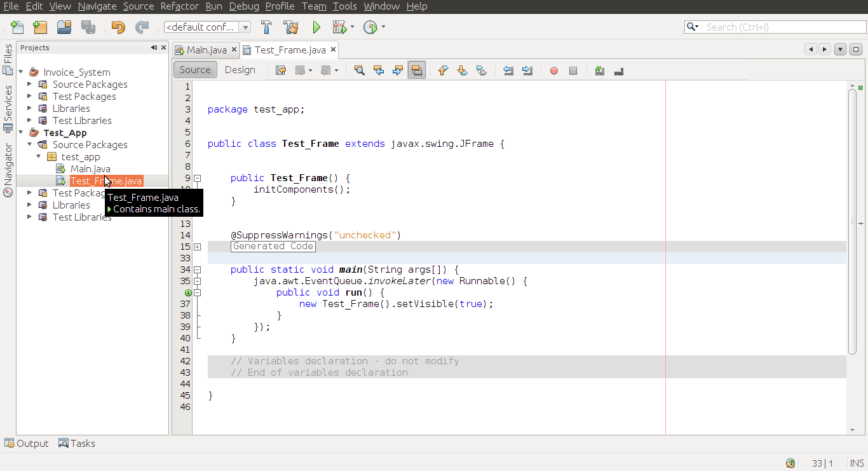Create a new file
This screenshot has width=868, height=471.
click(17, 27)
